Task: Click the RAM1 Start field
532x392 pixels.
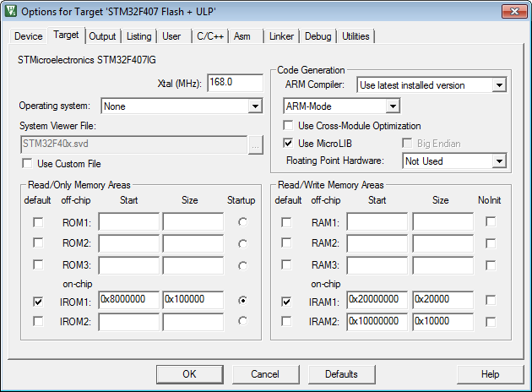Action: (377, 222)
